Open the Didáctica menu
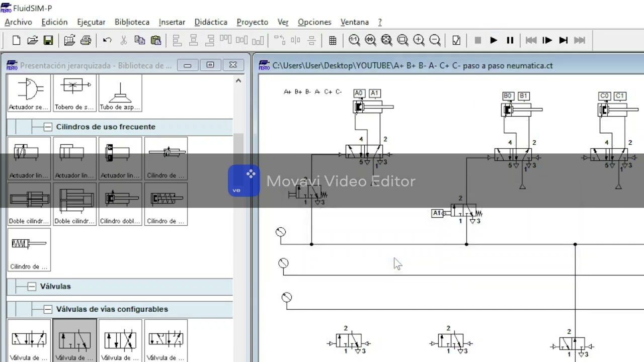Image resolution: width=644 pixels, height=362 pixels. click(x=211, y=22)
